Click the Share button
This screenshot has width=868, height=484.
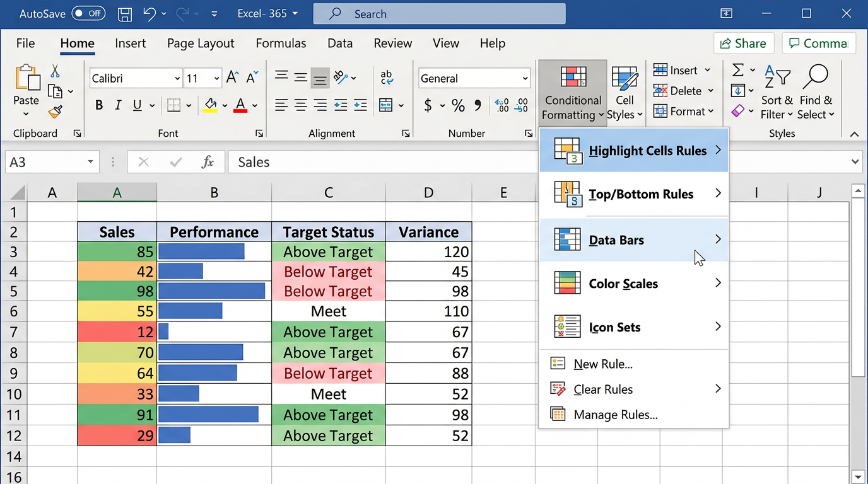click(x=744, y=43)
